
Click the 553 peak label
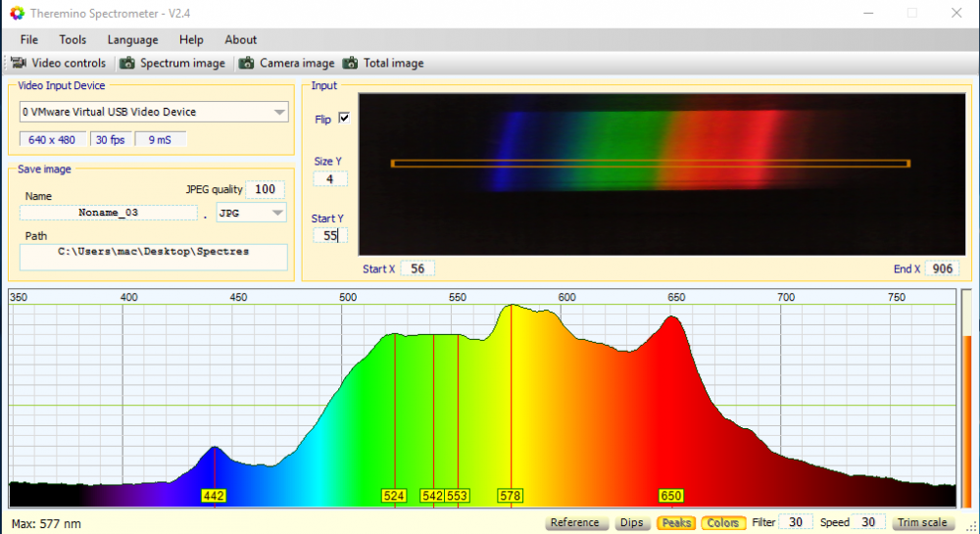tap(457, 496)
